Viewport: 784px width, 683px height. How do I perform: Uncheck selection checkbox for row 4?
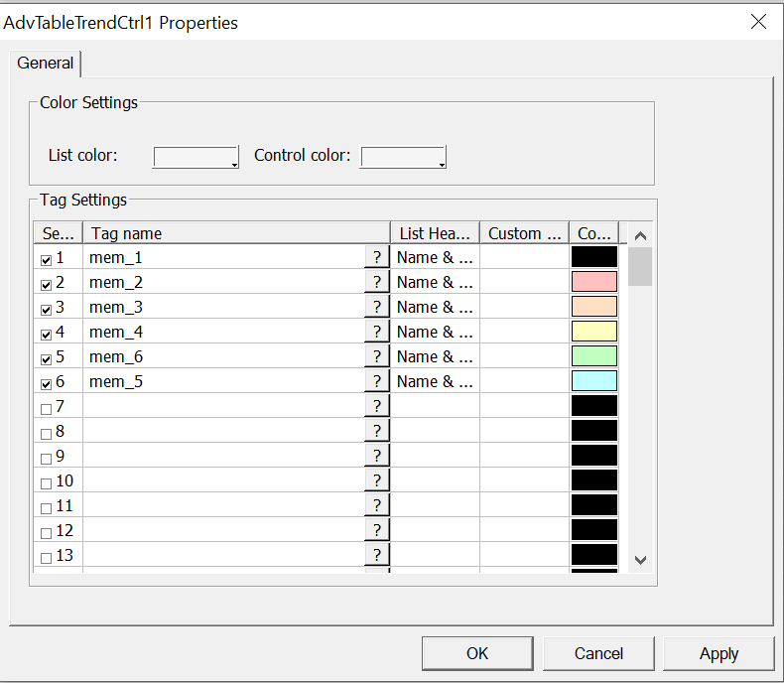click(46, 335)
